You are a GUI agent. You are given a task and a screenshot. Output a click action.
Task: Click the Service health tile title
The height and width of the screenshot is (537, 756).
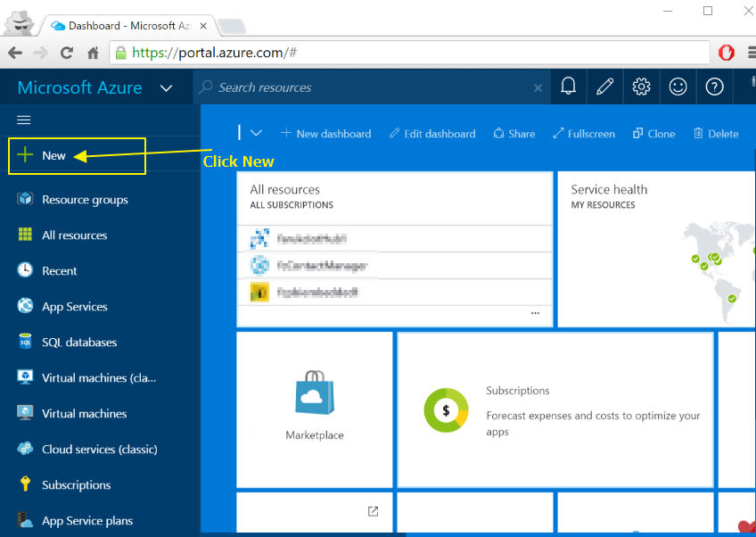click(609, 190)
